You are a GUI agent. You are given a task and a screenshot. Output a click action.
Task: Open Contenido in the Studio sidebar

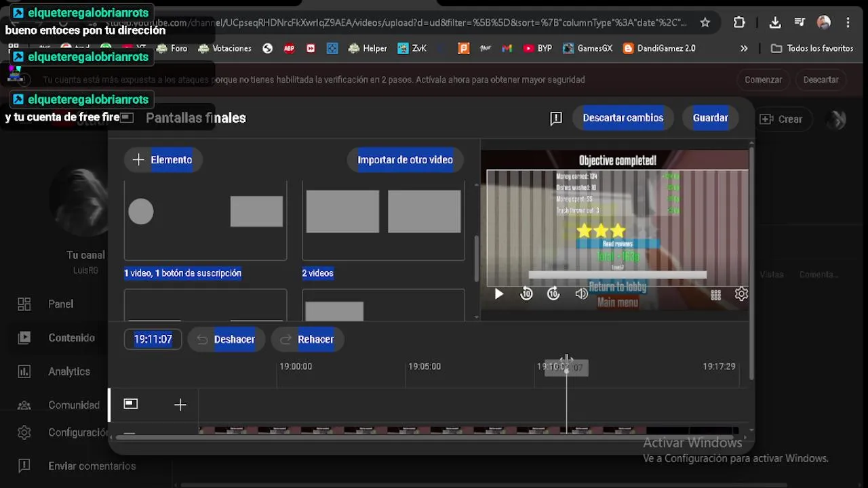coord(71,338)
